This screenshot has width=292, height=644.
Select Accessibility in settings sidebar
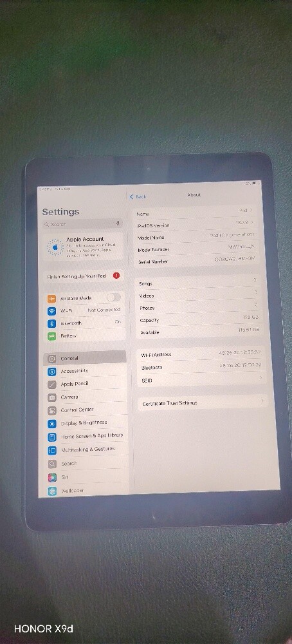click(85, 372)
